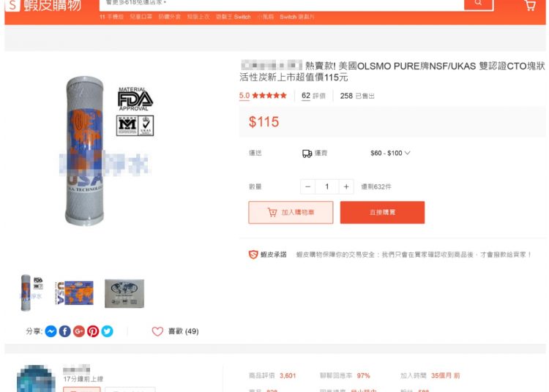The image size is (549, 392).
Task: Expand the $60 - $100 shipping fee dropdown
Action: point(390,153)
